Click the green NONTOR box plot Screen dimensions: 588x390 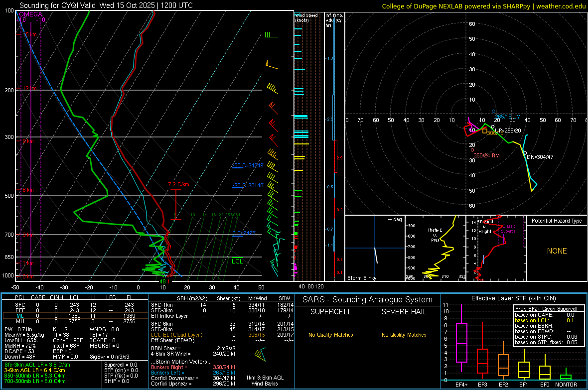566,375
